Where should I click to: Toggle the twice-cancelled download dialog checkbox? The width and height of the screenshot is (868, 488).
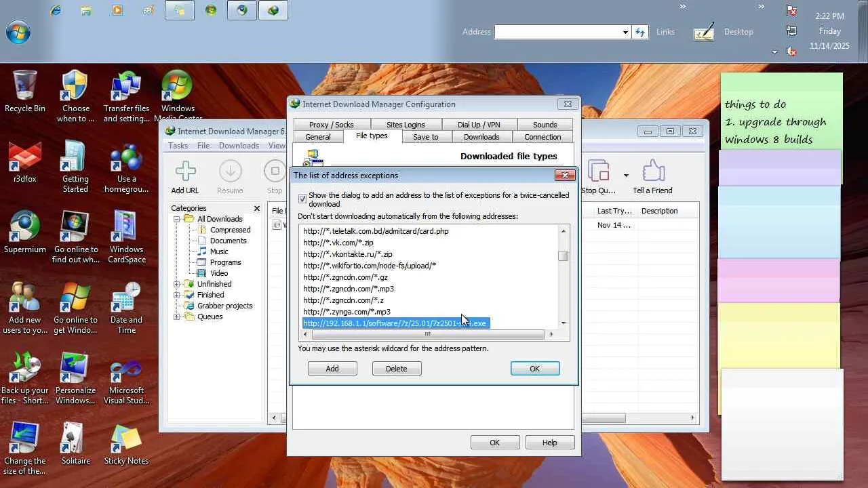302,199
